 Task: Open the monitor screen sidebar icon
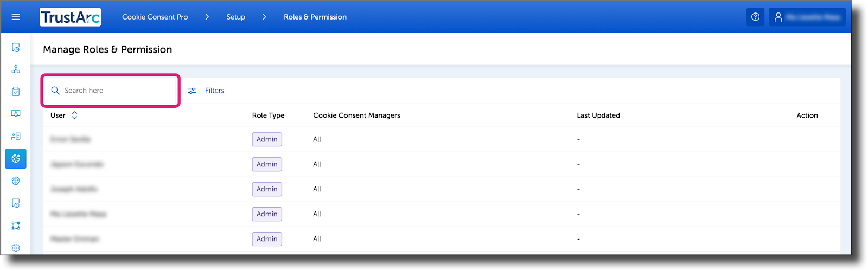[16, 114]
